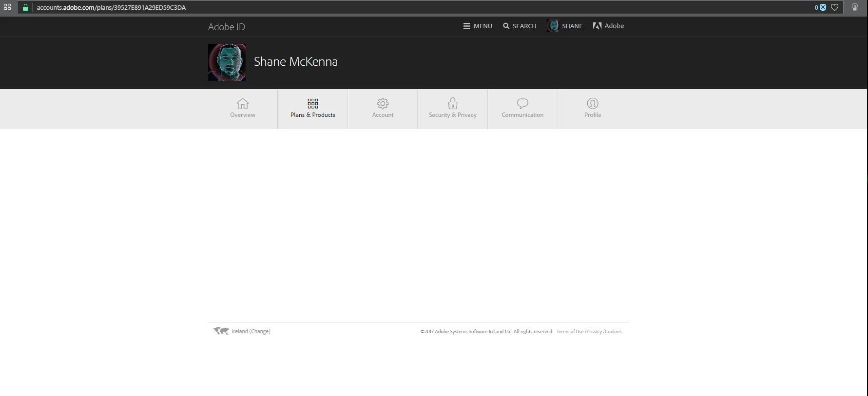Click the world map region icon
The image size is (868, 396).
221,331
